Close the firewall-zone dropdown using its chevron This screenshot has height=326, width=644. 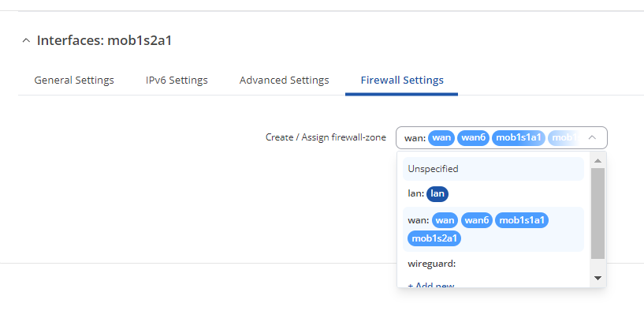tap(593, 137)
